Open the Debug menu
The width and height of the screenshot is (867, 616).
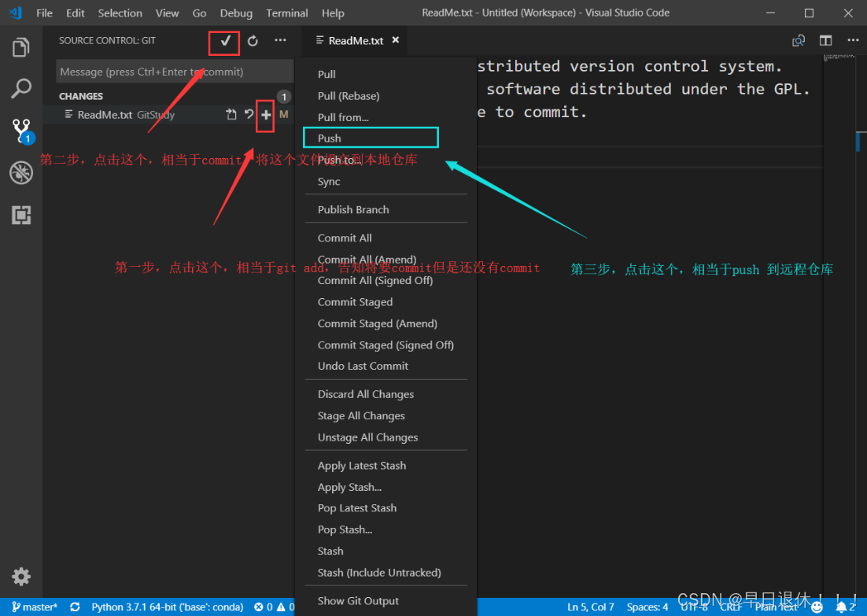point(236,13)
